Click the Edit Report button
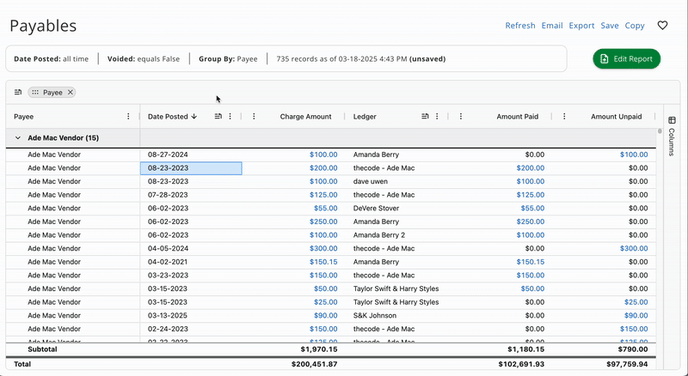Screen dimensions: 688x376 pos(627,59)
